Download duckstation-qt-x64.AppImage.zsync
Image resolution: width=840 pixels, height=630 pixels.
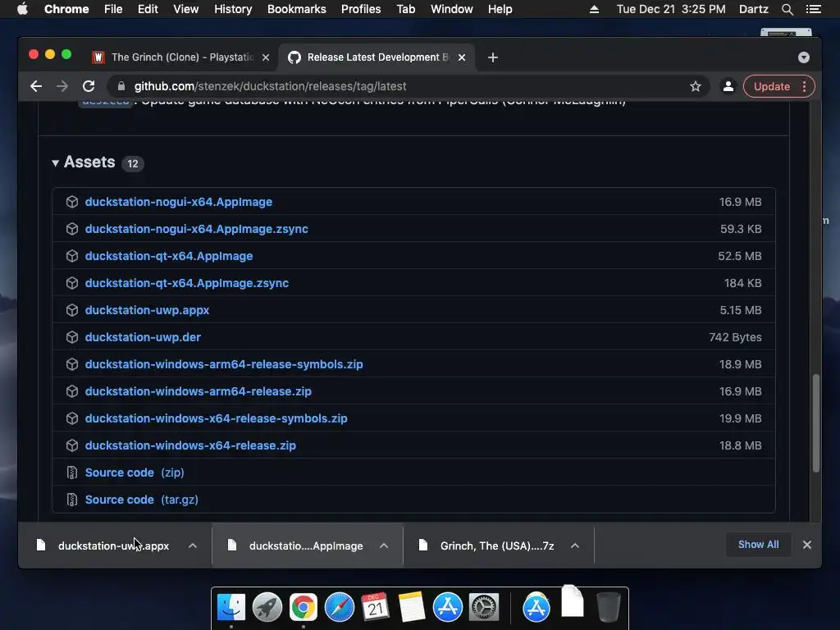187,283
